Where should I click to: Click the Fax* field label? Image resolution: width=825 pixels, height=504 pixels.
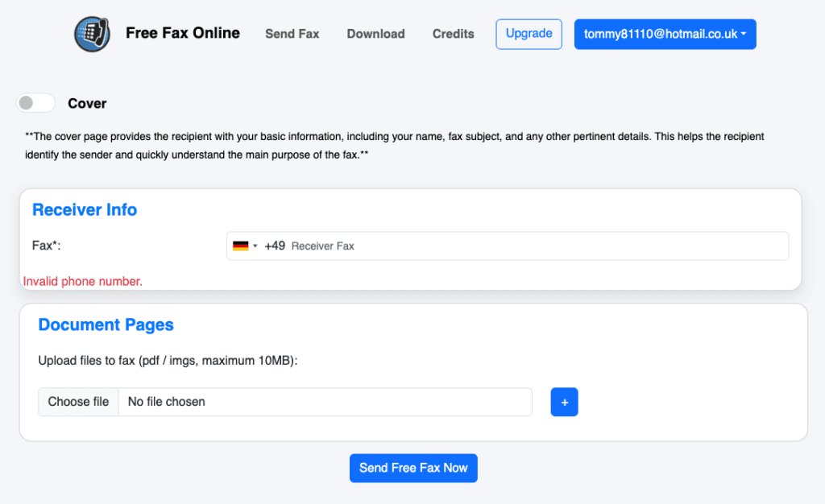47,246
